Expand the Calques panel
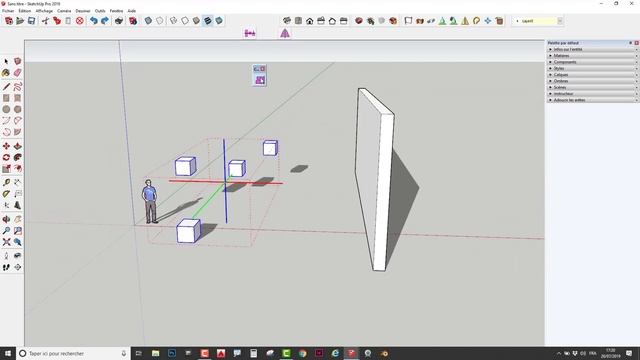 point(593,75)
